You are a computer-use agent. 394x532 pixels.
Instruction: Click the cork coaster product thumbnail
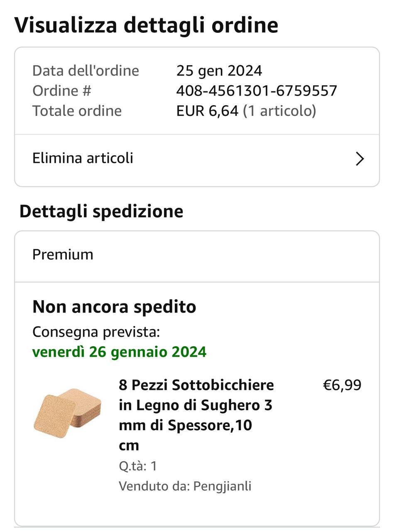[x=67, y=413]
